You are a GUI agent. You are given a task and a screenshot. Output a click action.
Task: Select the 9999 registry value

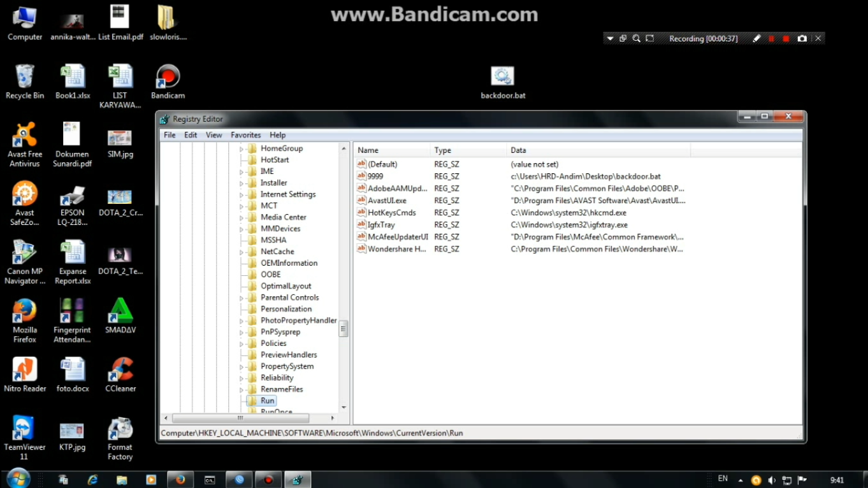(x=375, y=176)
